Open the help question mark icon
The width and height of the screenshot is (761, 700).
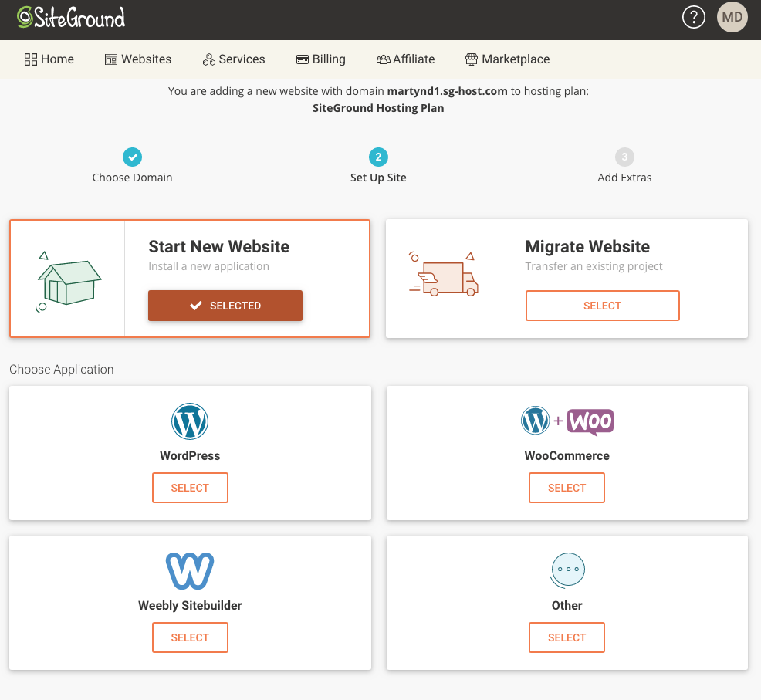click(694, 18)
